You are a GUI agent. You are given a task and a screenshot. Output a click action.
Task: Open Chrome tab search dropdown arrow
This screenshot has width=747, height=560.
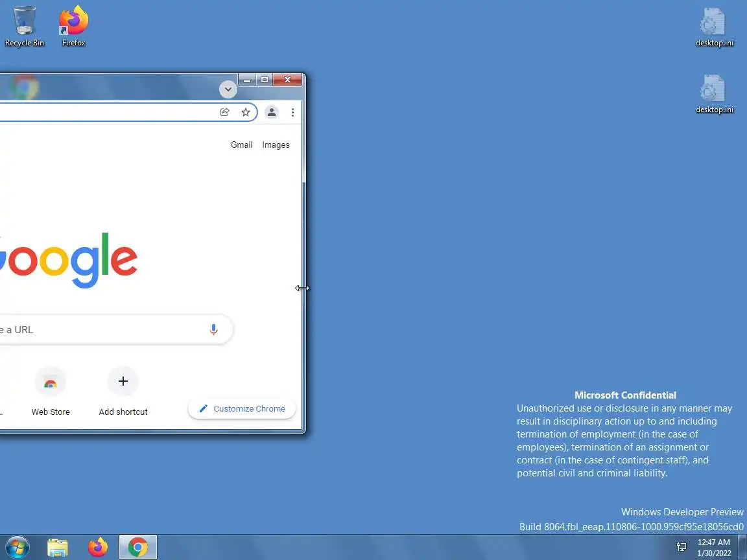[228, 89]
